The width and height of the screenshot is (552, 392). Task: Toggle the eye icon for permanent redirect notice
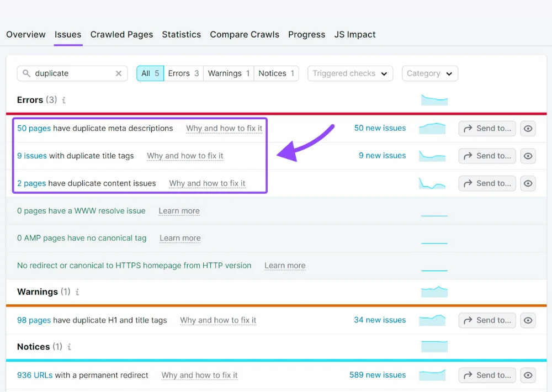coord(528,375)
